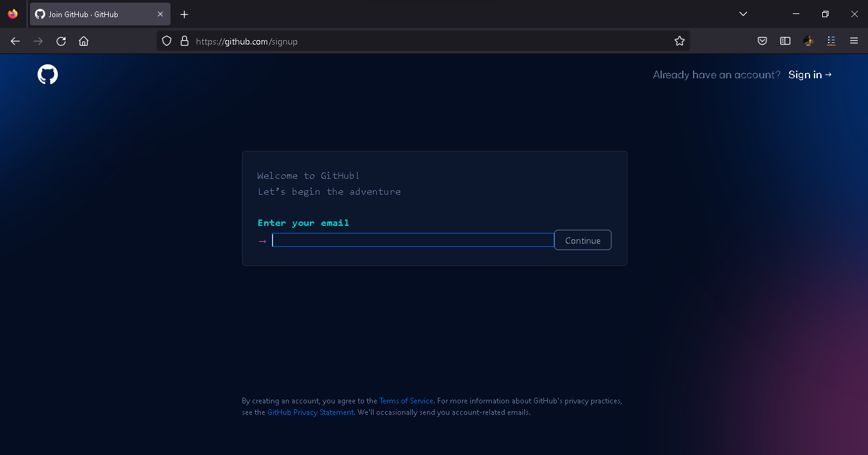Open the Firefox sidebar

click(x=785, y=41)
